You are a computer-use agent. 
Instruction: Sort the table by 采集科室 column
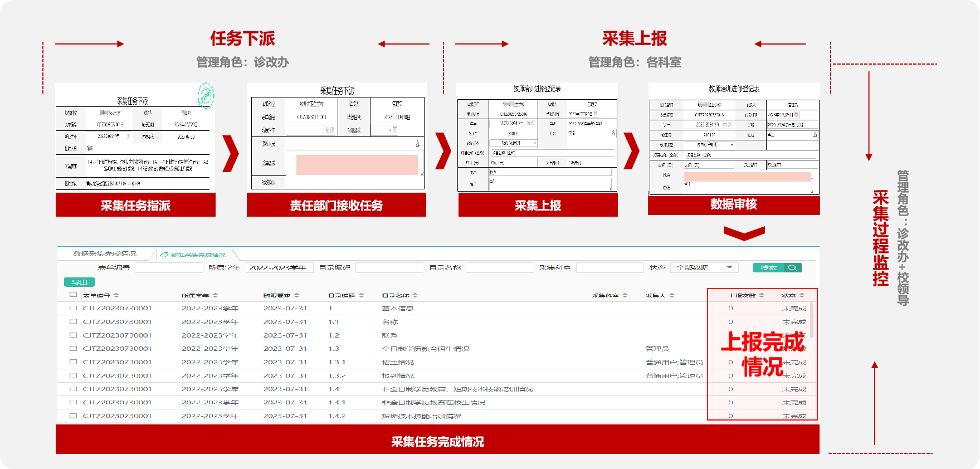[625, 295]
